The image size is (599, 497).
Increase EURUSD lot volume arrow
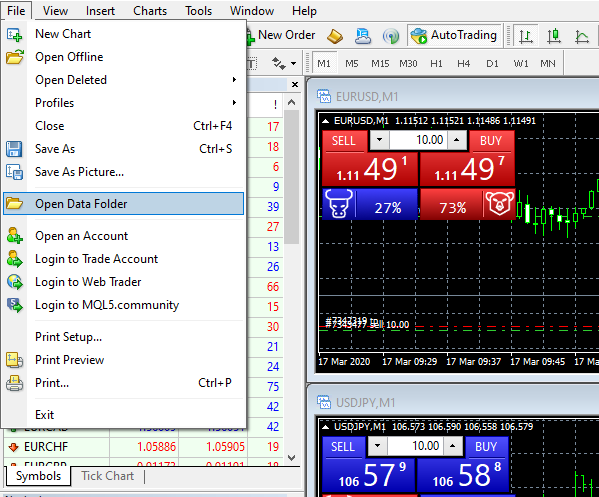tap(457, 139)
